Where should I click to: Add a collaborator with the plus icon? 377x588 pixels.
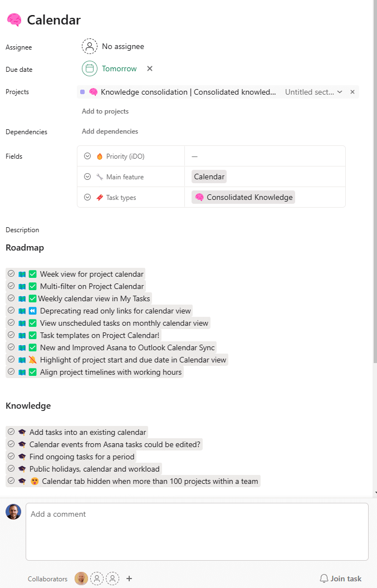129,579
